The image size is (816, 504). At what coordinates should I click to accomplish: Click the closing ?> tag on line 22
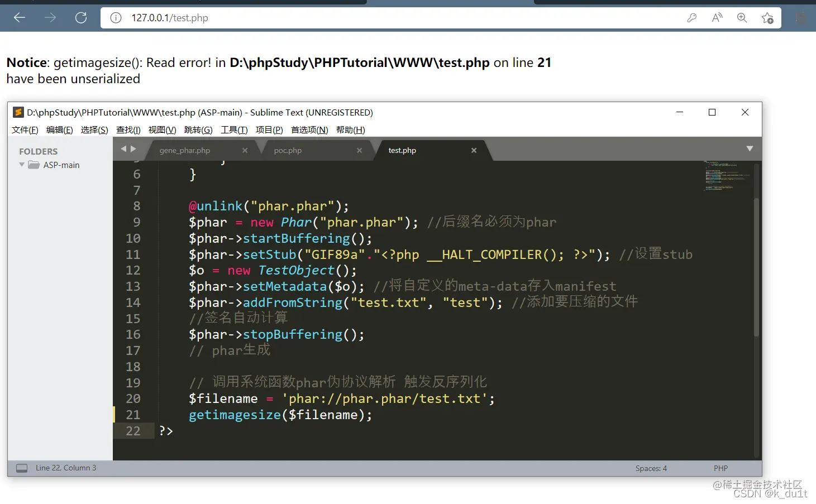pyautogui.click(x=166, y=431)
